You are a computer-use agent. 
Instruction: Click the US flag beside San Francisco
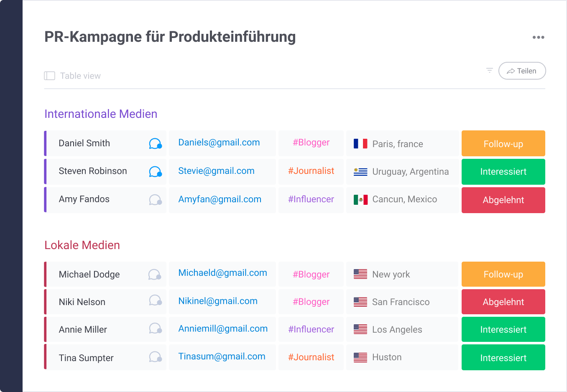(360, 302)
